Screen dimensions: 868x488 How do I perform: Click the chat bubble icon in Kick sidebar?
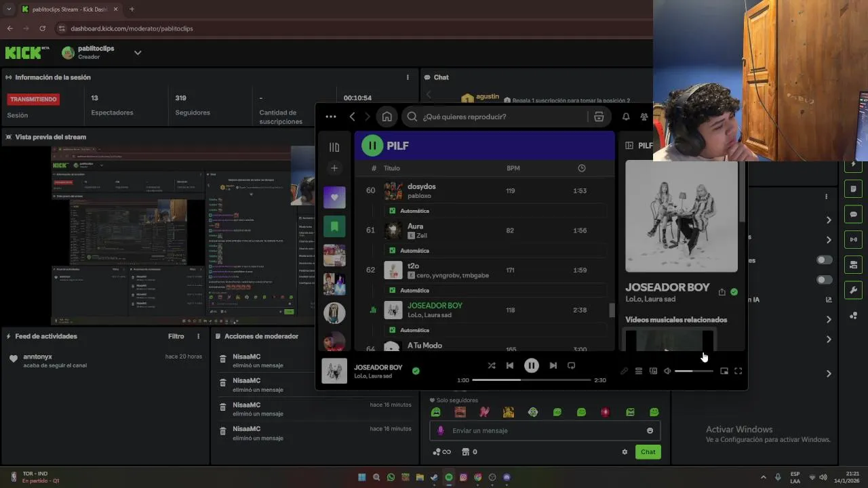coord(854,214)
